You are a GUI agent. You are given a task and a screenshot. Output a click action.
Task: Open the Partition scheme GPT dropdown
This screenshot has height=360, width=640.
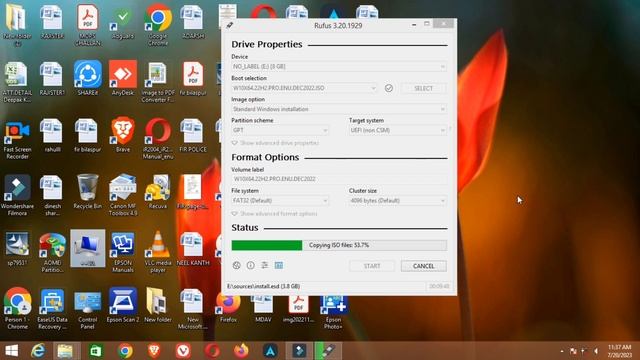tap(280, 130)
